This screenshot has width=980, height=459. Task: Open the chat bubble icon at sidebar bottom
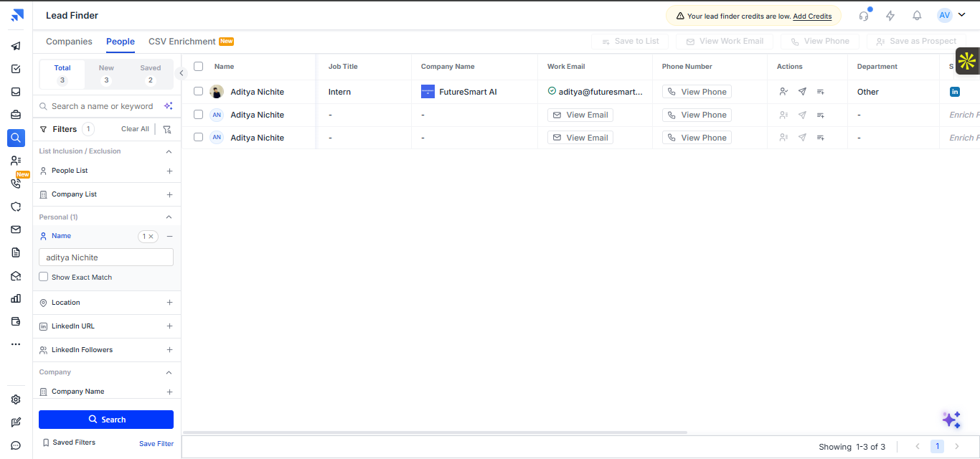(16, 445)
